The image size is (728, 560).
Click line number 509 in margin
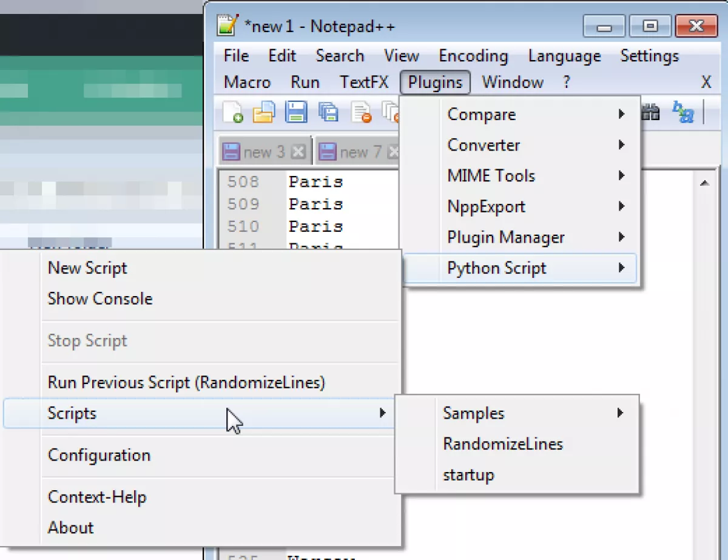tap(243, 204)
